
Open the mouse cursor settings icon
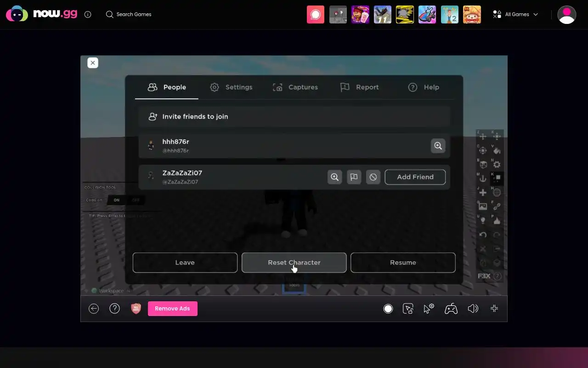[429, 309]
